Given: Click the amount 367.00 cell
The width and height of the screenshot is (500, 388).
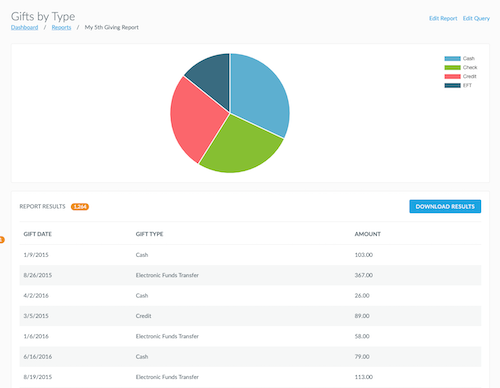Looking at the screenshot, I should [364, 275].
